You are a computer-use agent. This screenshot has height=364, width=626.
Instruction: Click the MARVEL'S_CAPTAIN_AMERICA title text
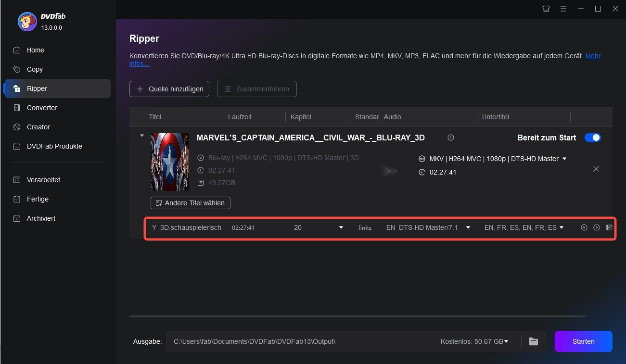pos(311,138)
